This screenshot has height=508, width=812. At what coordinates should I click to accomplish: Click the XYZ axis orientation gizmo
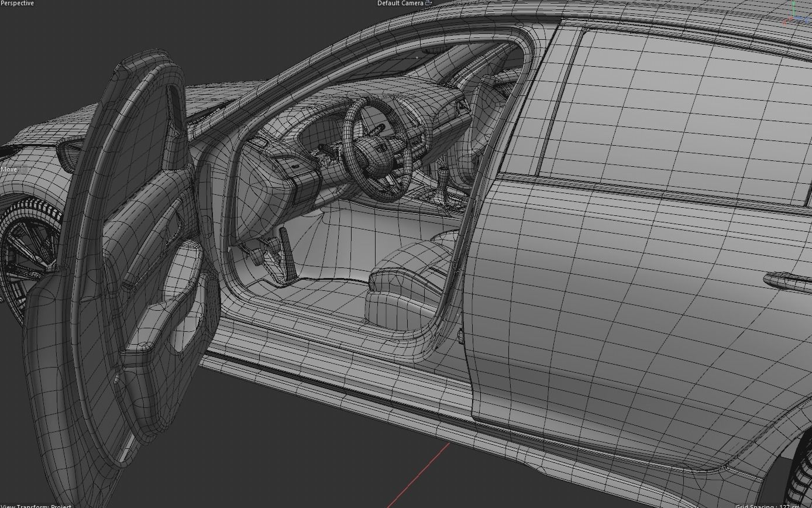pyautogui.click(x=796, y=13)
